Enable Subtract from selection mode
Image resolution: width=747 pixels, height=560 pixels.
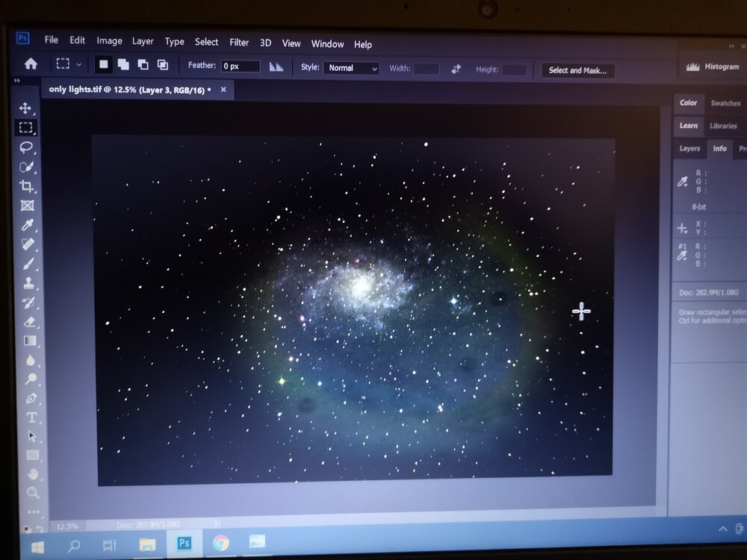pos(143,65)
